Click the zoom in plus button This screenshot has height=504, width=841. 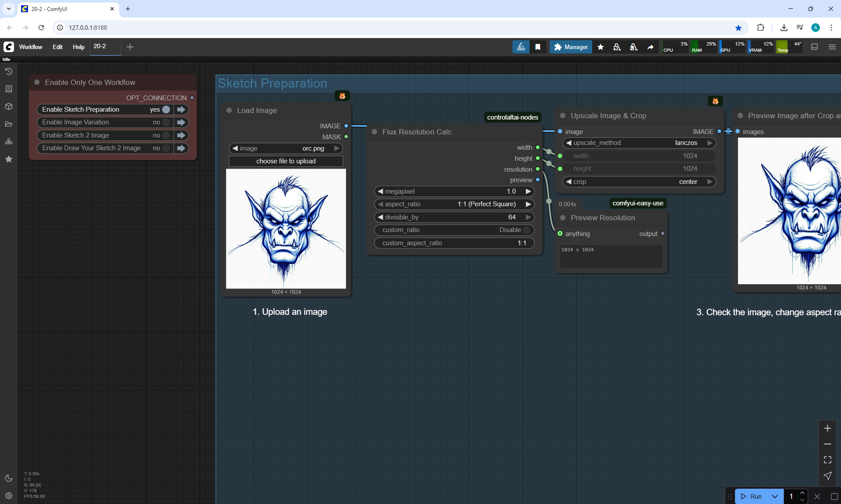coord(827,428)
